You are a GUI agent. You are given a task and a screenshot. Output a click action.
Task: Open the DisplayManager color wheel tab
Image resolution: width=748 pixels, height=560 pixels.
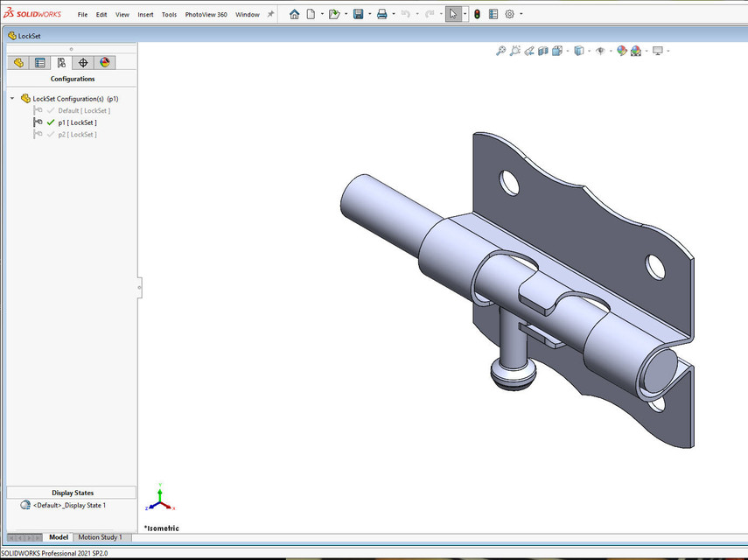(x=105, y=62)
